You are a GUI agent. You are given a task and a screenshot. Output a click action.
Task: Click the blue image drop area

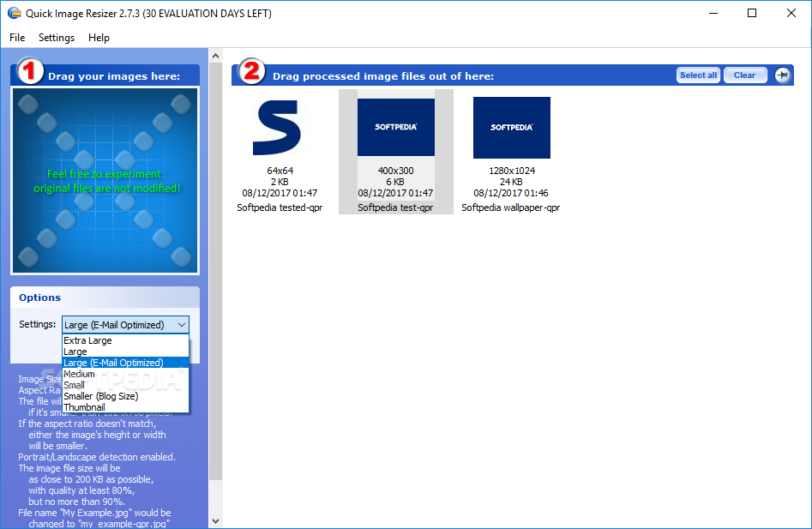tap(105, 180)
